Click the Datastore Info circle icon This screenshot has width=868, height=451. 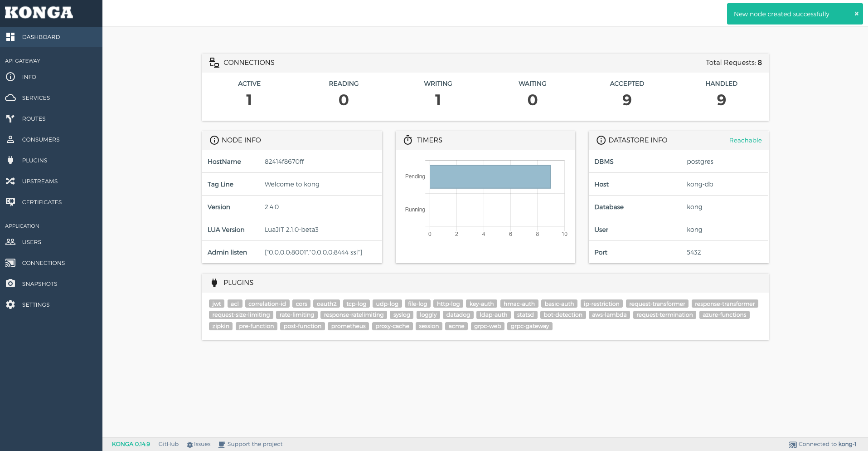coord(601,140)
